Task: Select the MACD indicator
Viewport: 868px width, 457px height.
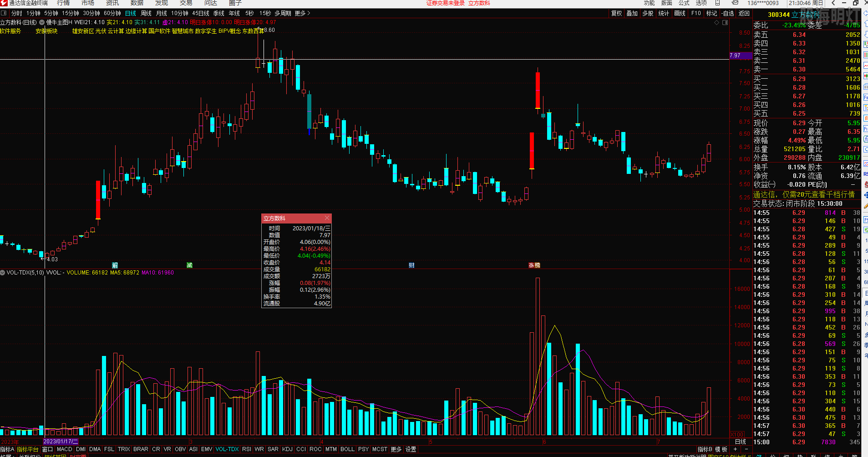Action: pyautogui.click(x=65, y=449)
